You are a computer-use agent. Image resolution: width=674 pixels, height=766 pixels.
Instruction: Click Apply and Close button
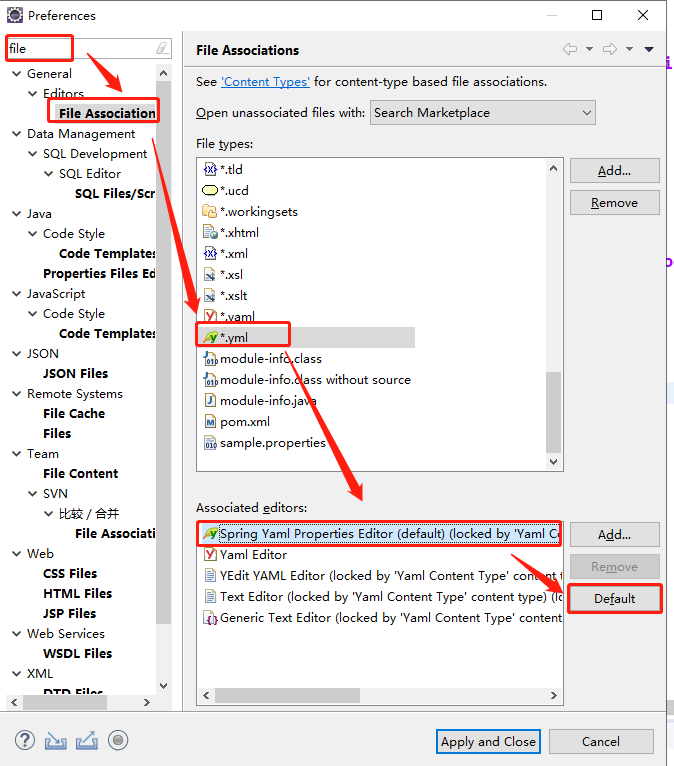488,742
